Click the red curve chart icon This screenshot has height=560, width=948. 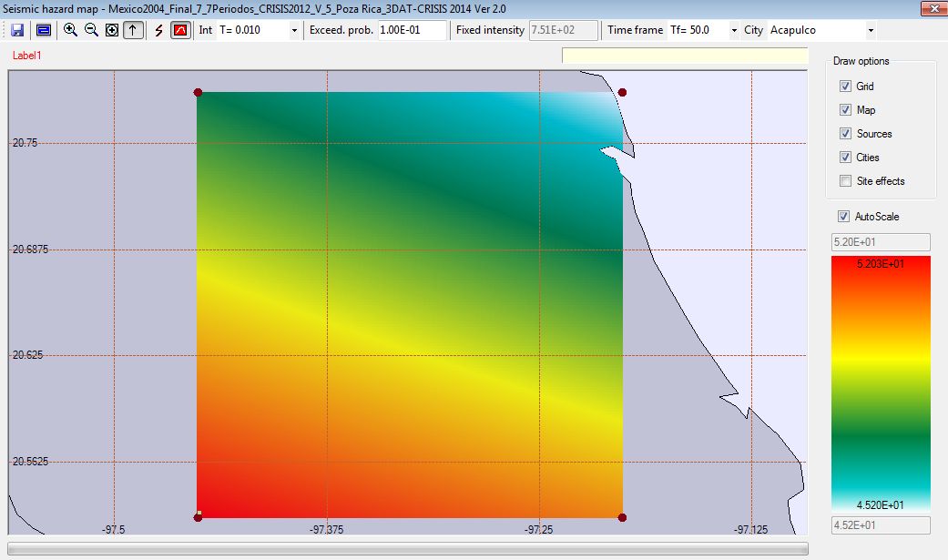180,30
